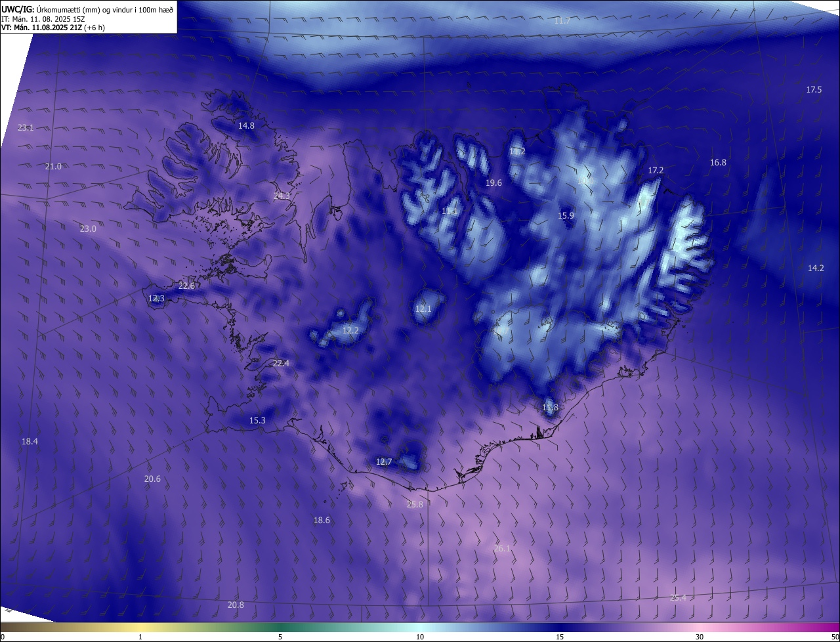Click the 22.4 value label

(281, 363)
